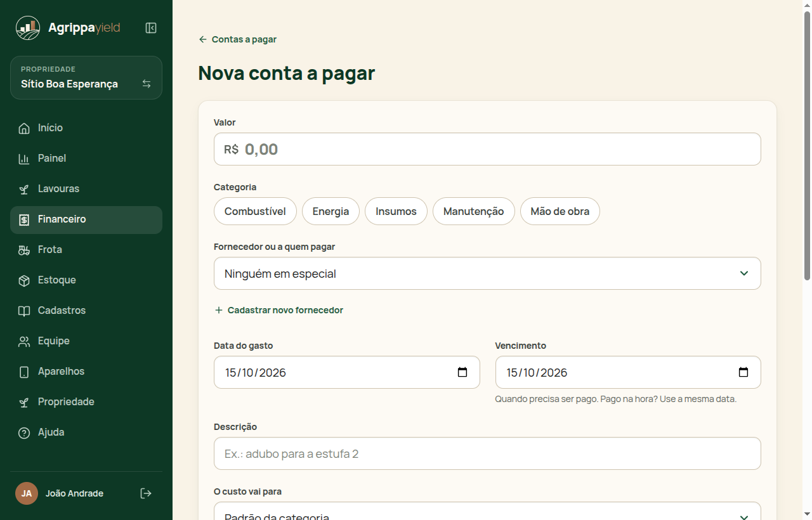This screenshot has height=520, width=812.
Task: Open calendar picker for Vencimento
Action: [743, 372]
